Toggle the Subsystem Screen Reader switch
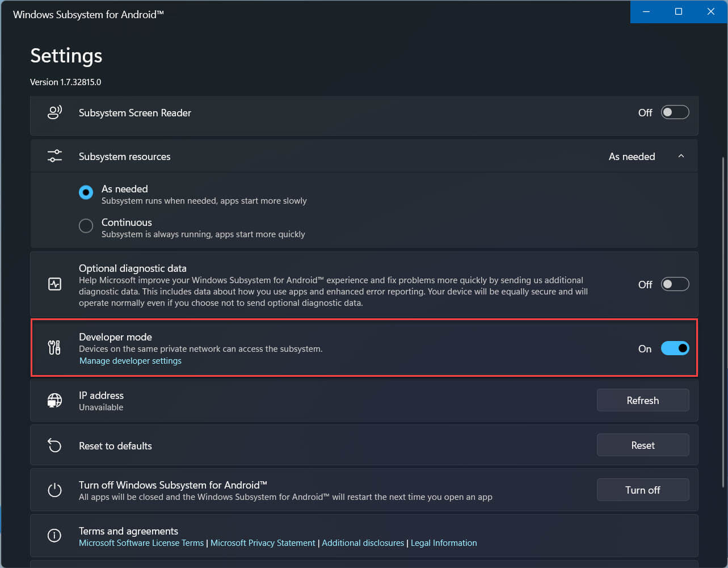 pyautogui.click(x=675, y=112)
